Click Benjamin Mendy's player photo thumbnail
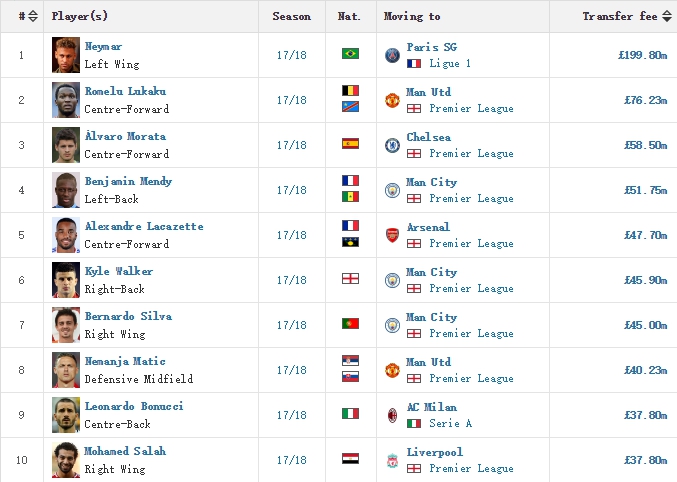 click(66, 190)
